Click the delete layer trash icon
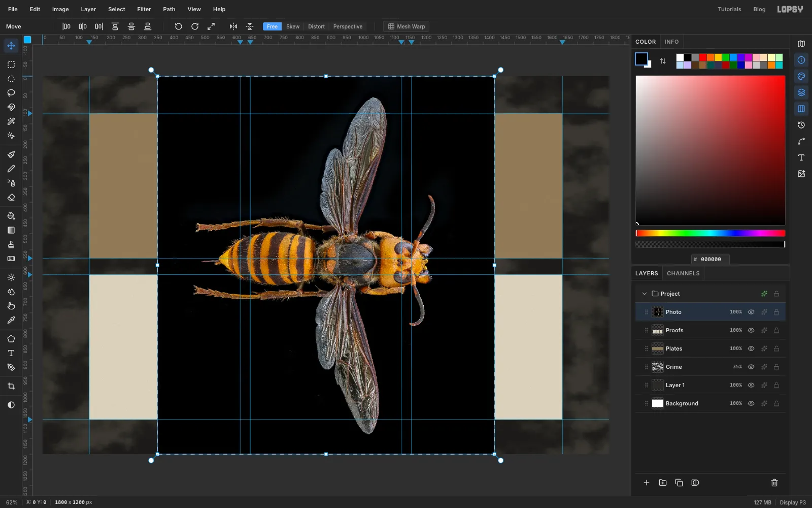812x508 pixels. click(774, 483)
